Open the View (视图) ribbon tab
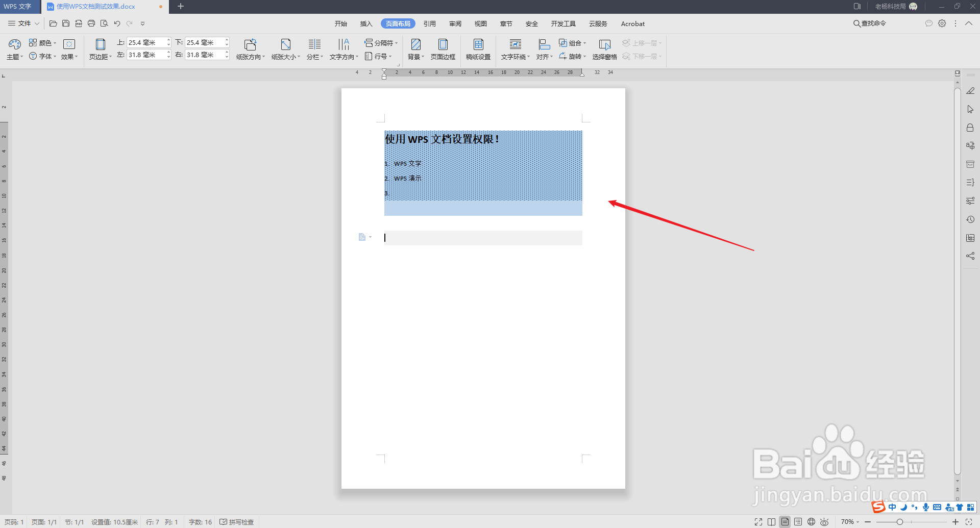The image size is (980, 528). coord(481,23)
